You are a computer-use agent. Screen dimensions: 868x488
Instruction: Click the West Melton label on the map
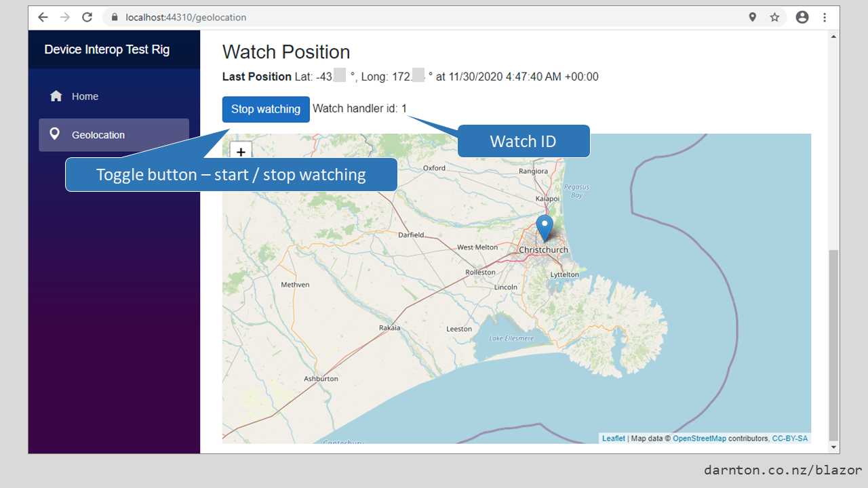click(477, 247)
